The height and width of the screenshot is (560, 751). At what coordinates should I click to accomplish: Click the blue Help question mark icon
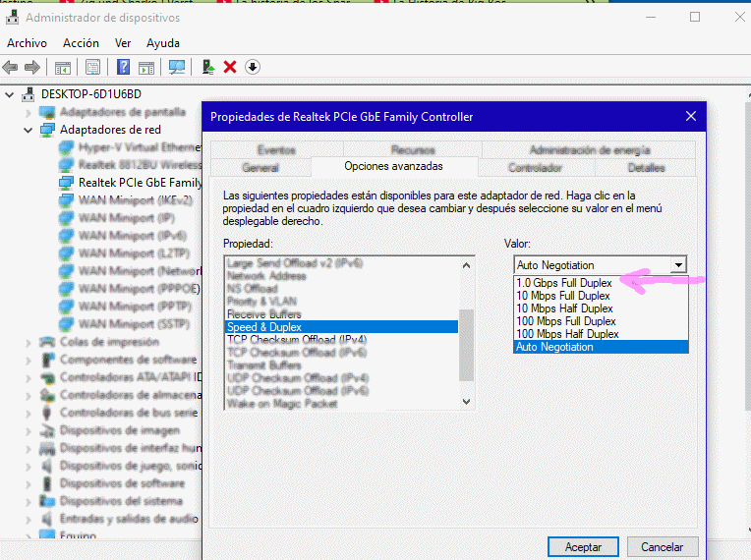coord(123,67)
